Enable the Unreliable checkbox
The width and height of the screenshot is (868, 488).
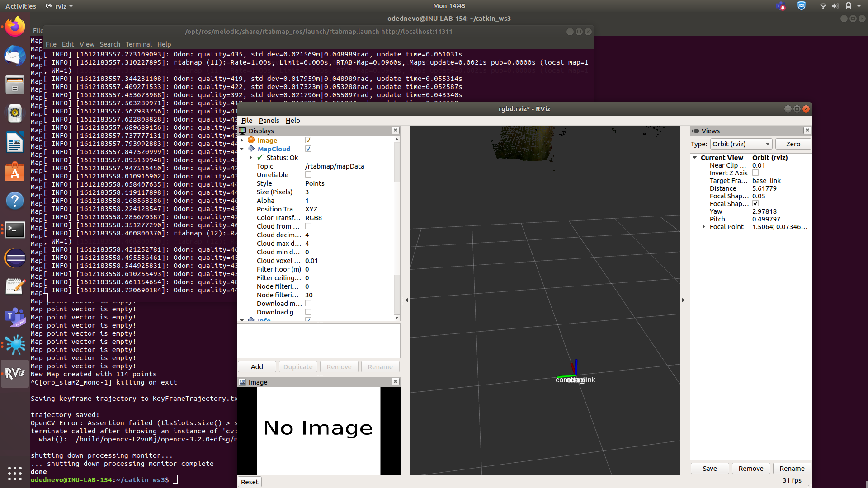pyautogui.click(x=308, y=175)
